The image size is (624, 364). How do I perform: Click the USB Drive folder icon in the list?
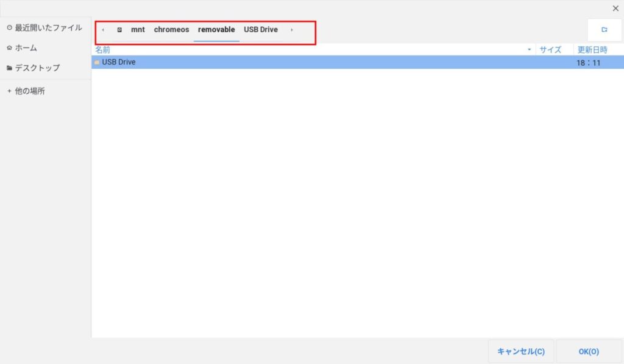pyautogui.click(x=96, y=61)
